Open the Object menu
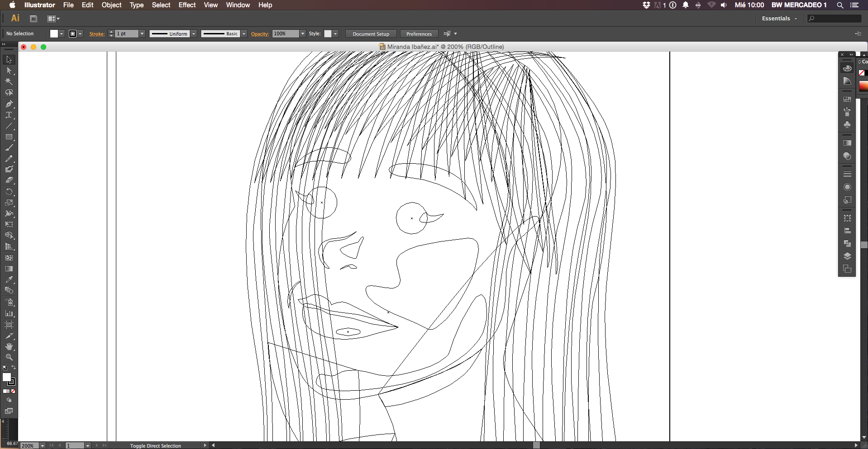 tap(111, 5)
